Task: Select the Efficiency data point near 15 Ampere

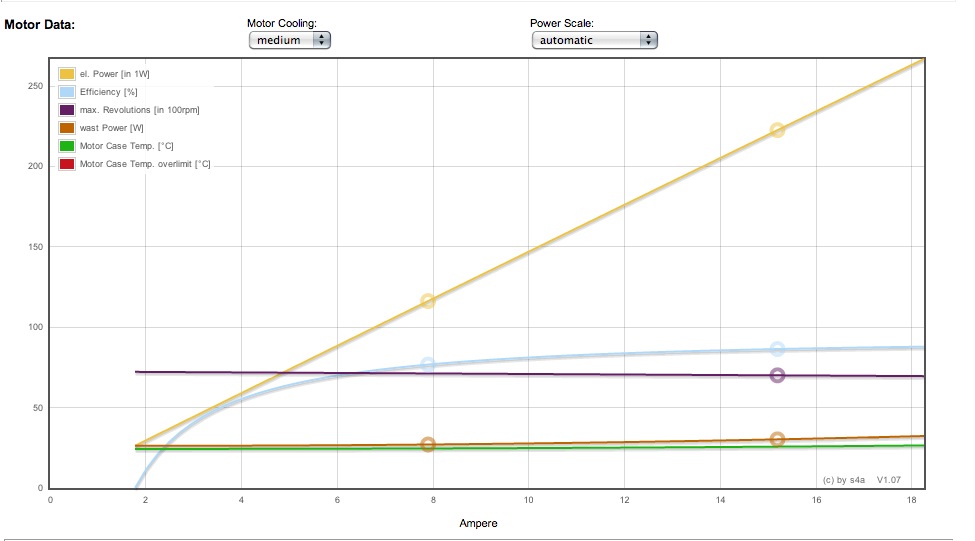Action: click(777, 349)
